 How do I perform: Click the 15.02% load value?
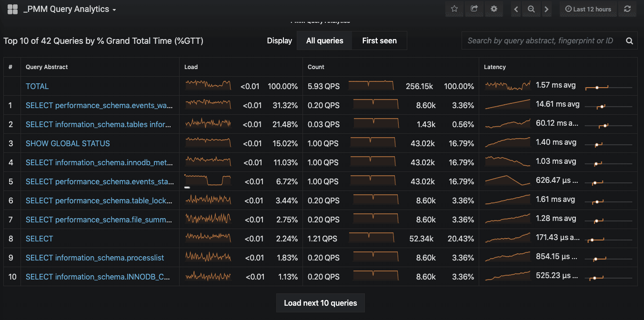click(285, 143)
